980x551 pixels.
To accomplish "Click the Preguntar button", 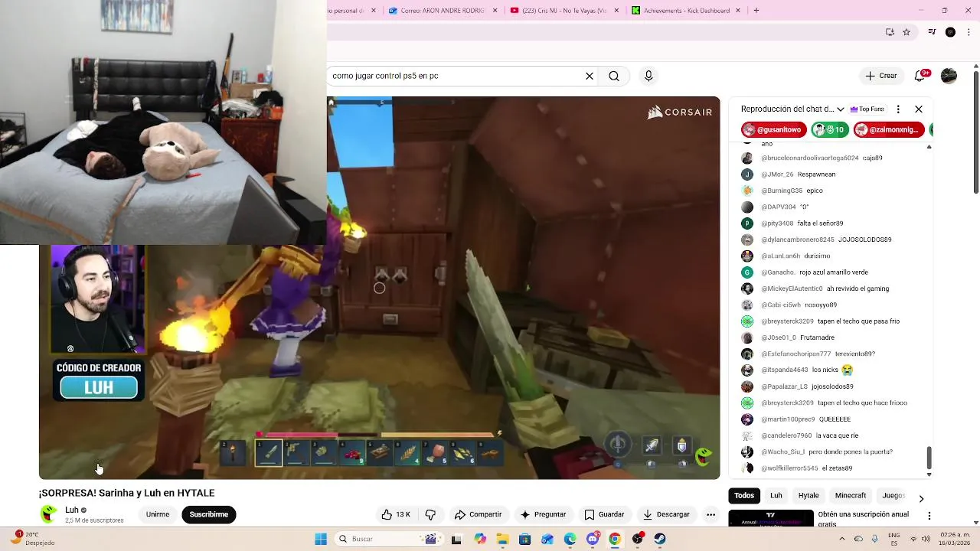I will click(x=543, y=514).
